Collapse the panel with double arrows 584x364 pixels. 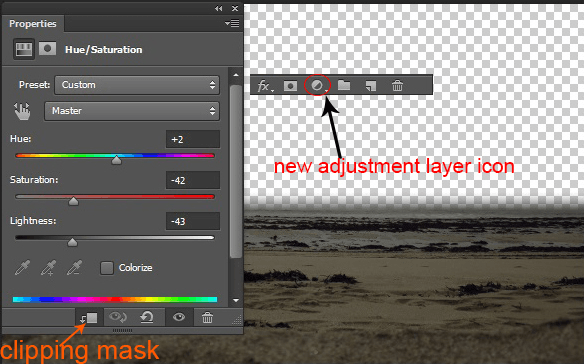[219, 8]
